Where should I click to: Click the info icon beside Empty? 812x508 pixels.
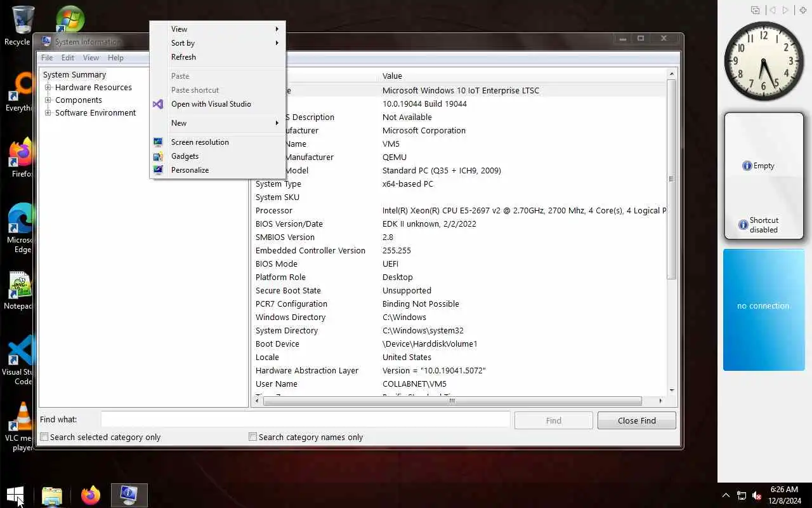(747, 166)
